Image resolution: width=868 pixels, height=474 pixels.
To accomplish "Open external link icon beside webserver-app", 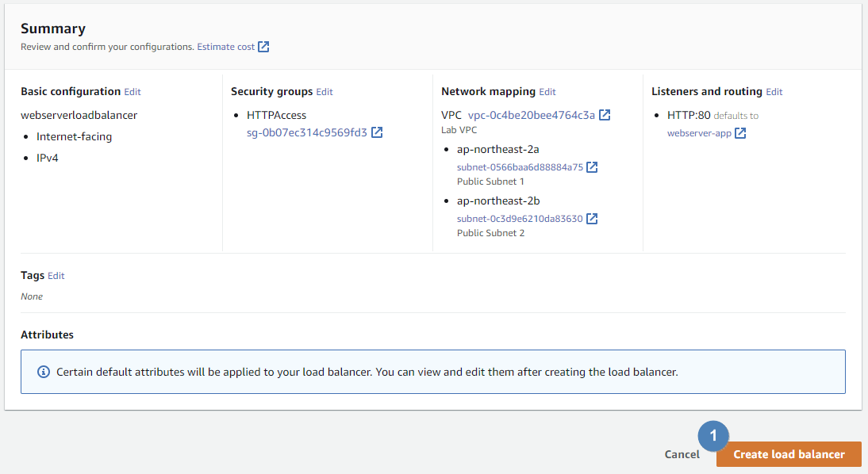I will click(x=740, y=133).
